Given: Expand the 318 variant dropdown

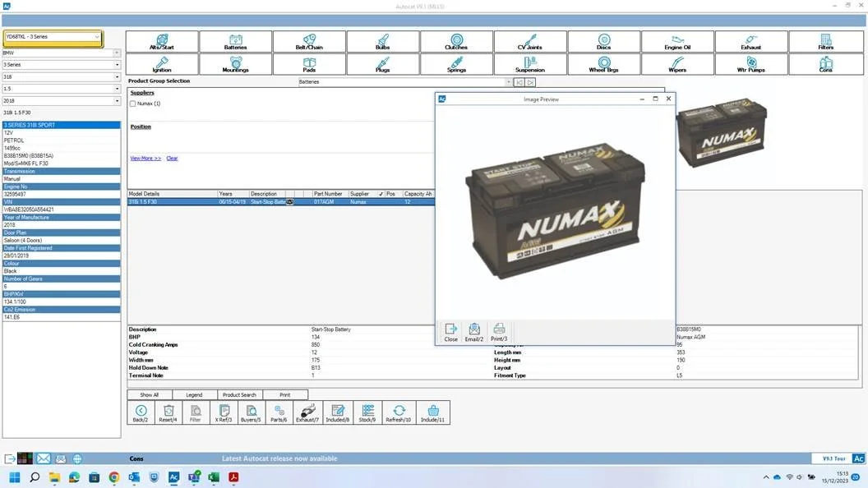Looking at the screenshot, I should pos(117,77).
